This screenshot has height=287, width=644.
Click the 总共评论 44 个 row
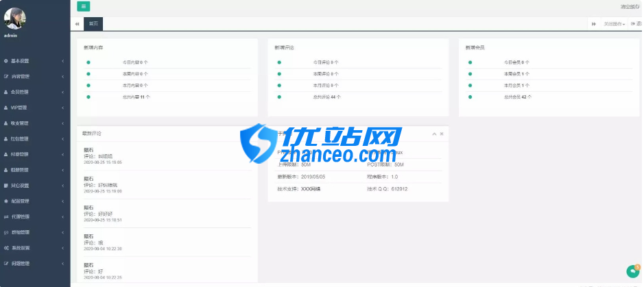pos(358,97)
